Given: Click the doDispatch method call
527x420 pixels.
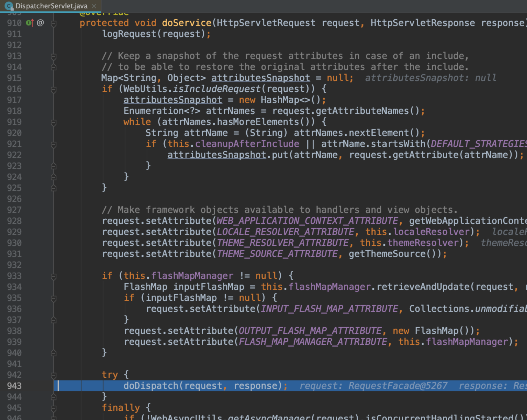Looking at the screenshot, I should click(151, 386).
